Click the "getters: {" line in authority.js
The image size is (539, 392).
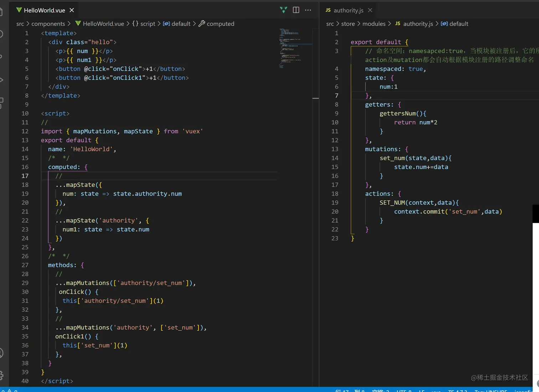point(383,104)
